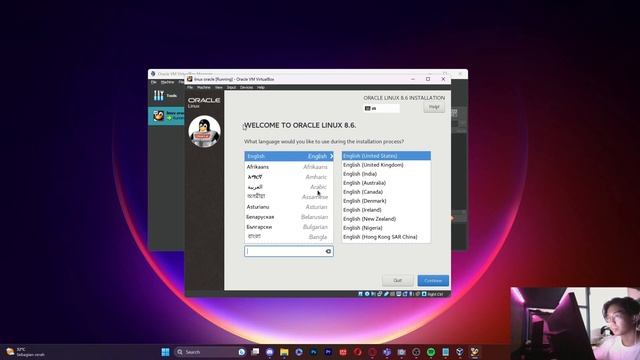The width and height of the screenshot is (640, 360).
Task: Choose English (India) locale
Action: tap(386, 174)
